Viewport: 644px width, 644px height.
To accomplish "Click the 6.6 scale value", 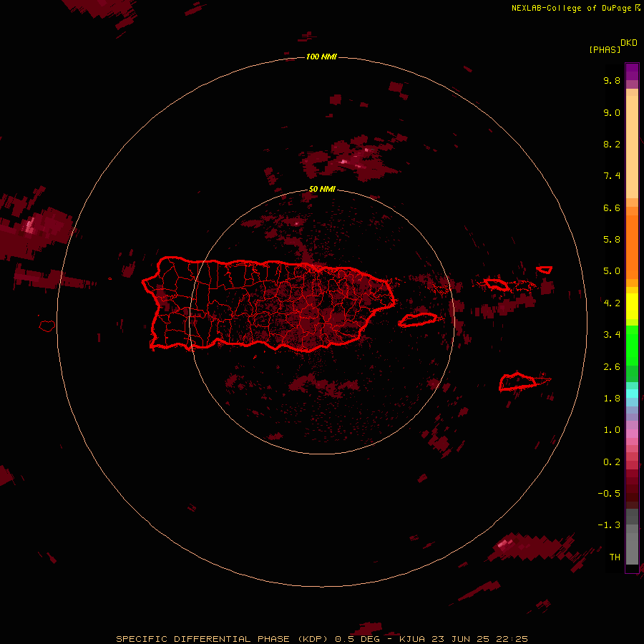I will [x=612, y=208].
